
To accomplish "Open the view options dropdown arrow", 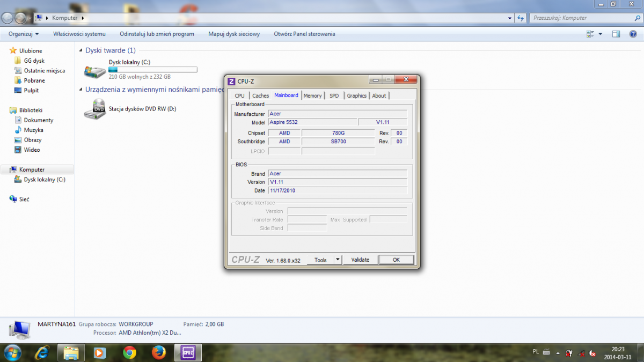I will click(601, 34).
